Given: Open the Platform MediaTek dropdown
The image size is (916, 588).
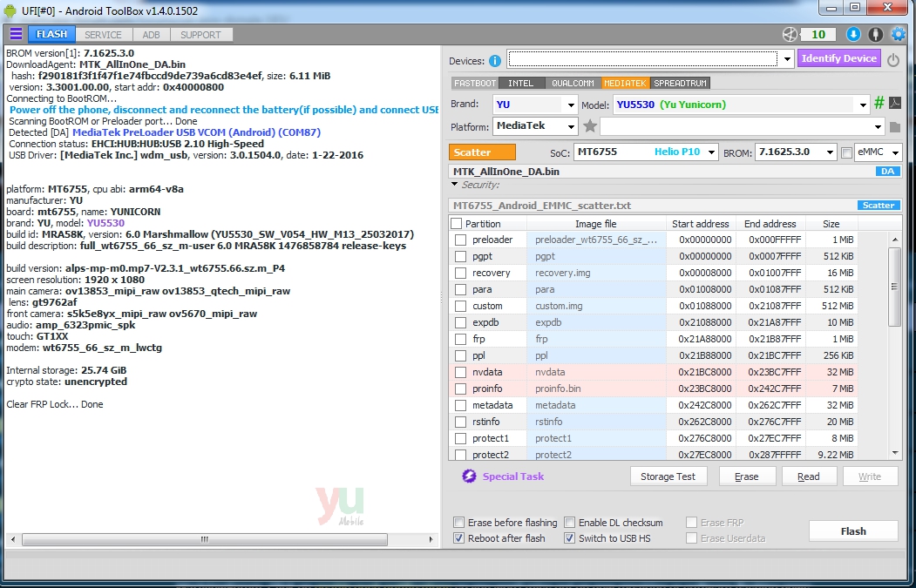Looking at the screenshot, I should [571, 126].
